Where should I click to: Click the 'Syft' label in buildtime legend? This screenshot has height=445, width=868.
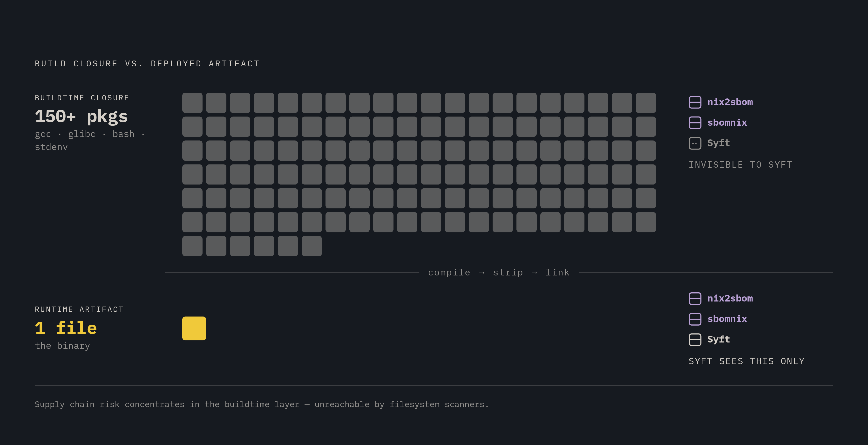coord(719,143)
